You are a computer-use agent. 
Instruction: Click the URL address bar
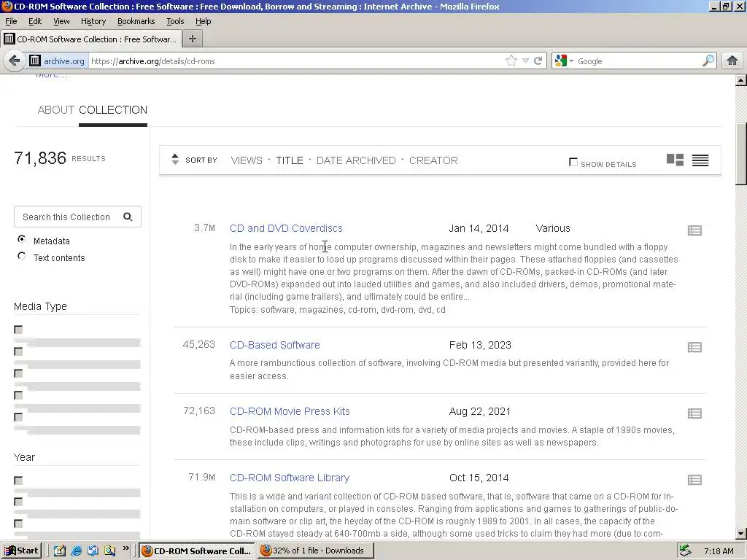tap(295, 61)
